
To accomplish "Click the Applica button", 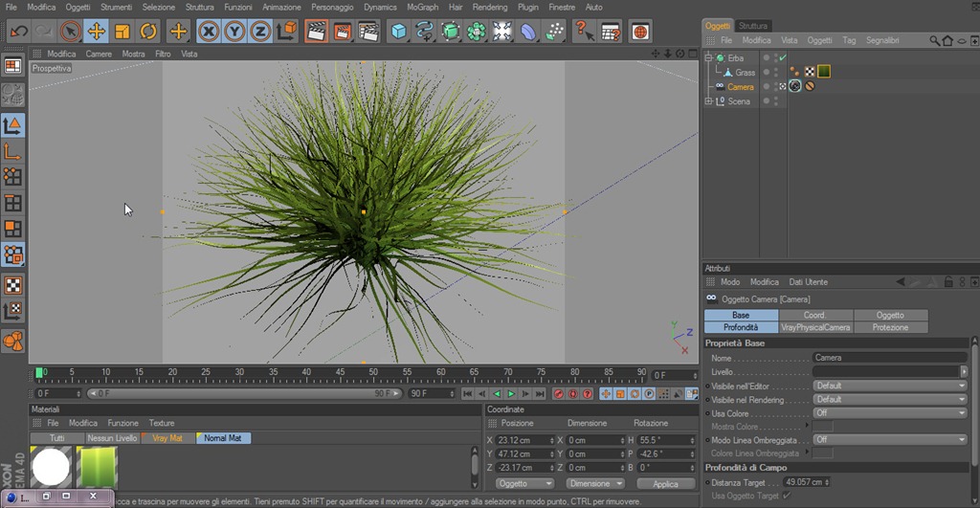I will [x=666, y=484].
